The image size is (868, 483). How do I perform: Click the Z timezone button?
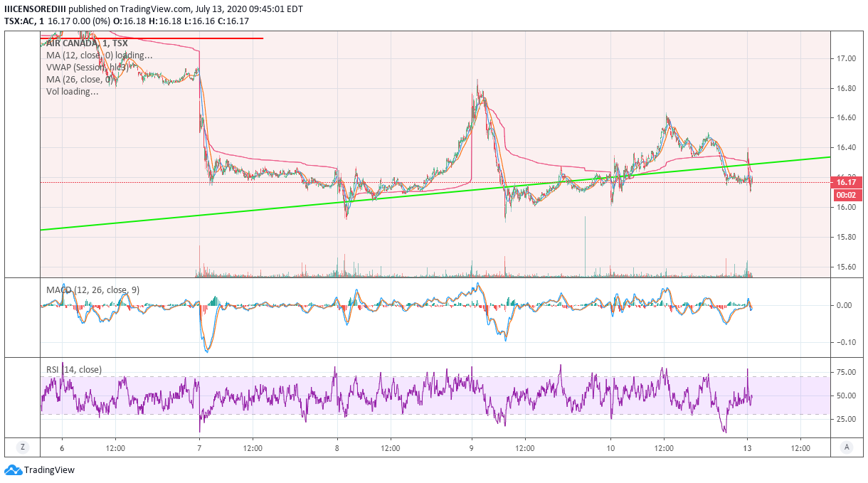point(23,447)
